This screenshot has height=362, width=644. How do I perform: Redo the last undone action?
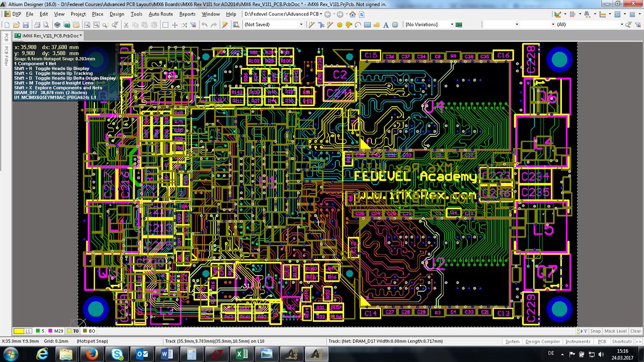pyautogui.click(x=214, y=25)
